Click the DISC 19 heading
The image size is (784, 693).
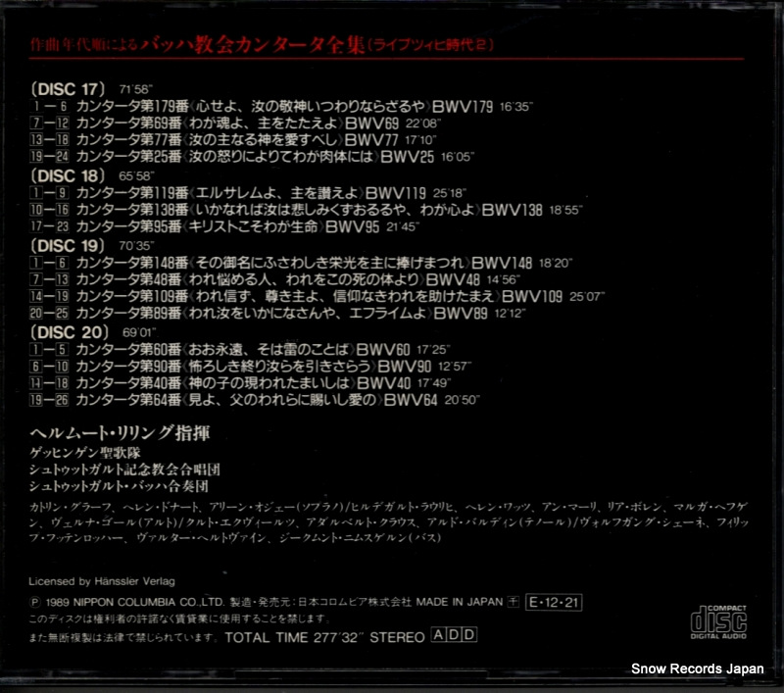[x=68, y=245]
